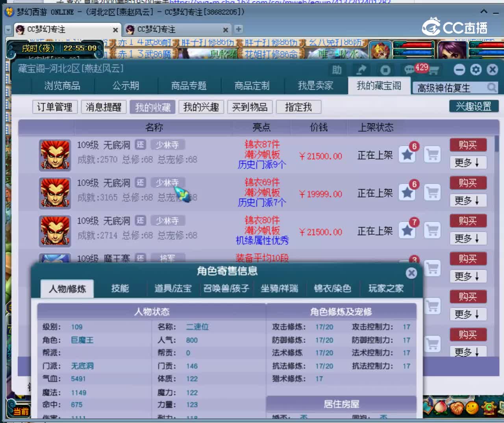This screenshot has height=423, width=504.
Task: Click 购买 for the 锦衣87件 listing
Action: click(468, 145)
